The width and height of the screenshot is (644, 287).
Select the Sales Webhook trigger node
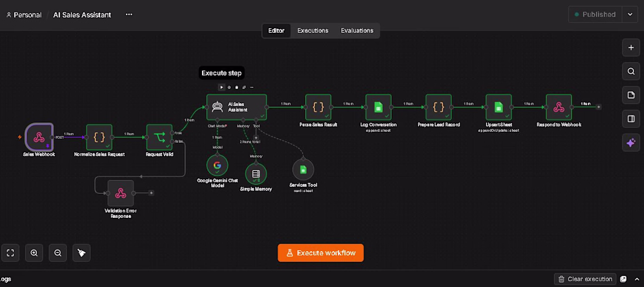pyautogui.click(x=39, y=137)
